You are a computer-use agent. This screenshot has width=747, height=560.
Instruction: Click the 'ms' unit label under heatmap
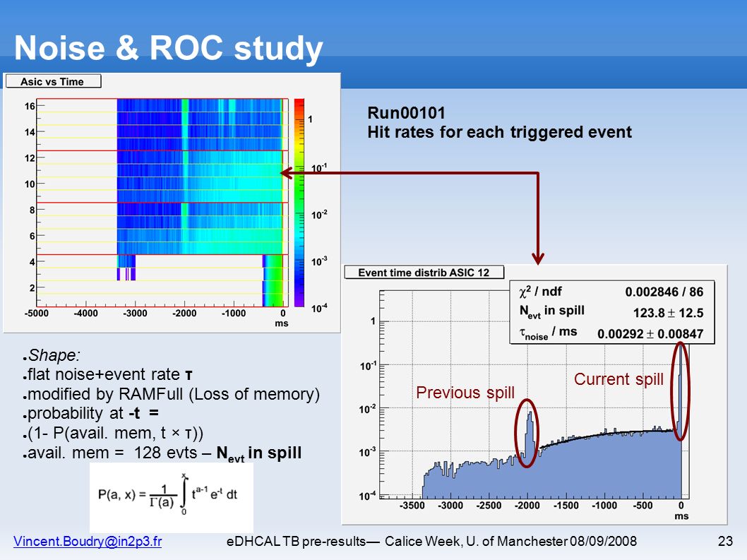point(282,323)
